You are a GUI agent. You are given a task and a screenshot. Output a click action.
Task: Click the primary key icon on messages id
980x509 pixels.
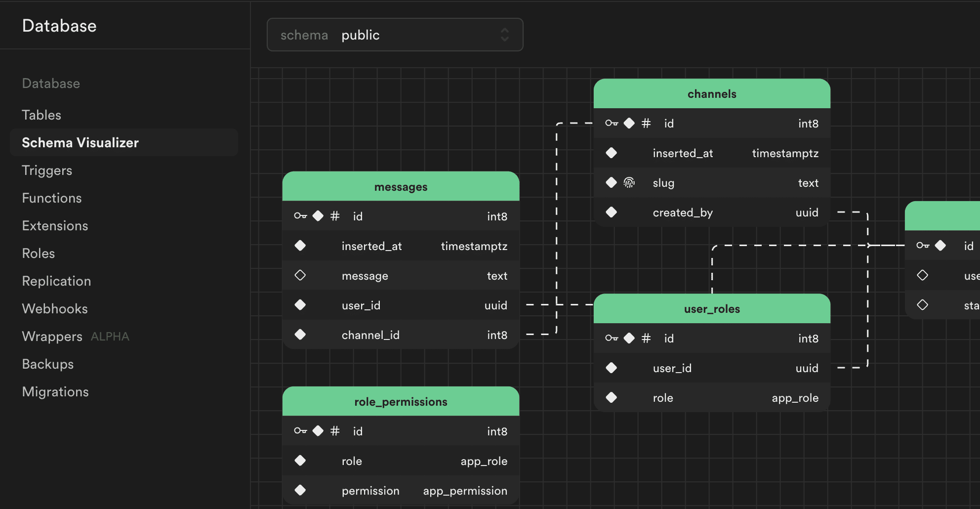click(x=300, y=215)
